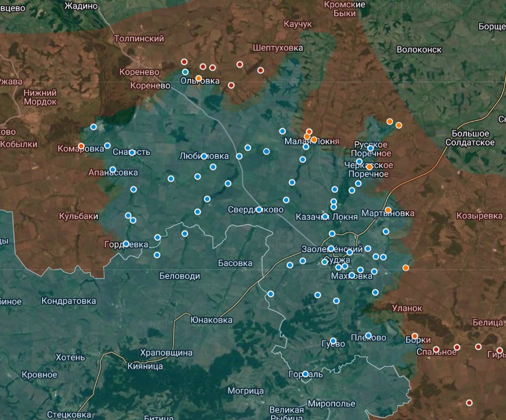Select the orange marker on Мартыновка label
The height and width of the screenshot is (420, 506).
point(388,210)
